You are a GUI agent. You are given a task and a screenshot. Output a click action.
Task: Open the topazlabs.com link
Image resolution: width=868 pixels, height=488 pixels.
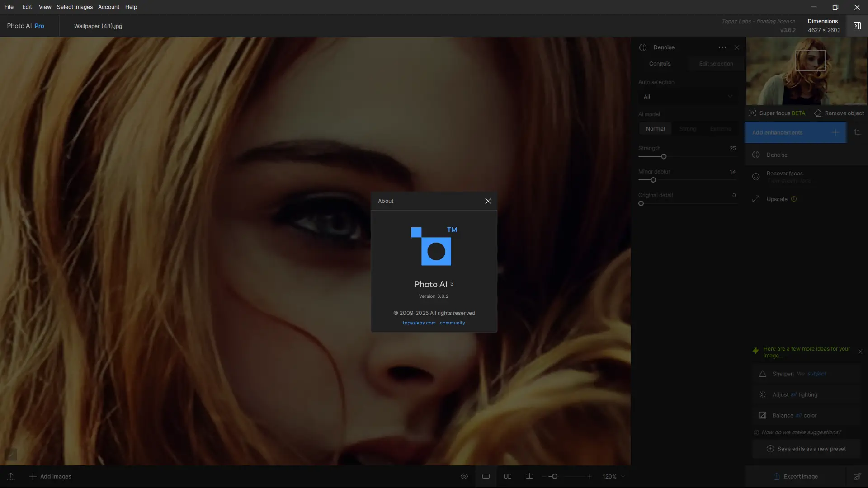click(x=419, y=323)
